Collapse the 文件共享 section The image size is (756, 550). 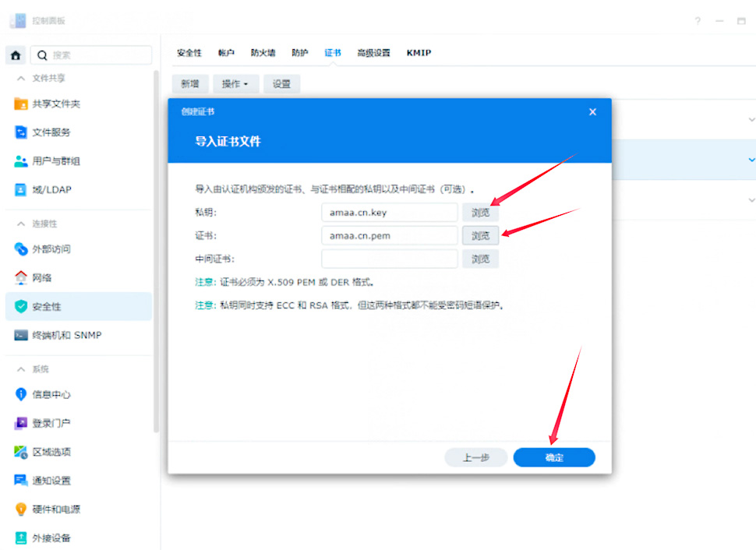point(20,79)
